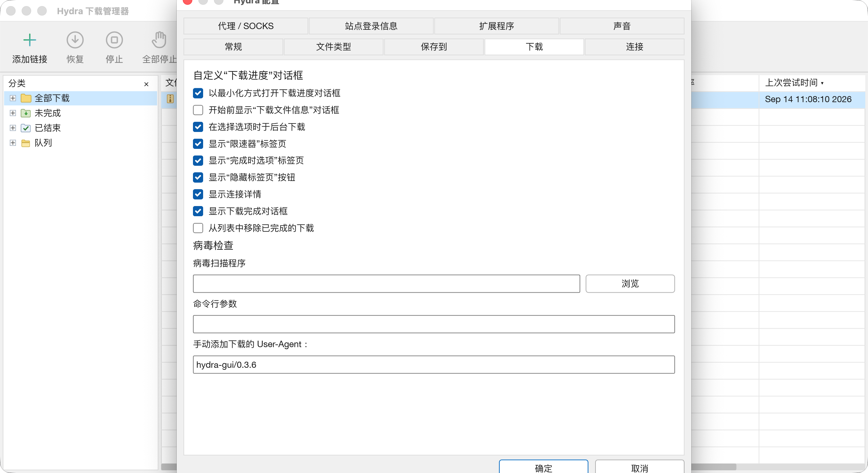Click the green plus Add Link icon

click(29, 40)
